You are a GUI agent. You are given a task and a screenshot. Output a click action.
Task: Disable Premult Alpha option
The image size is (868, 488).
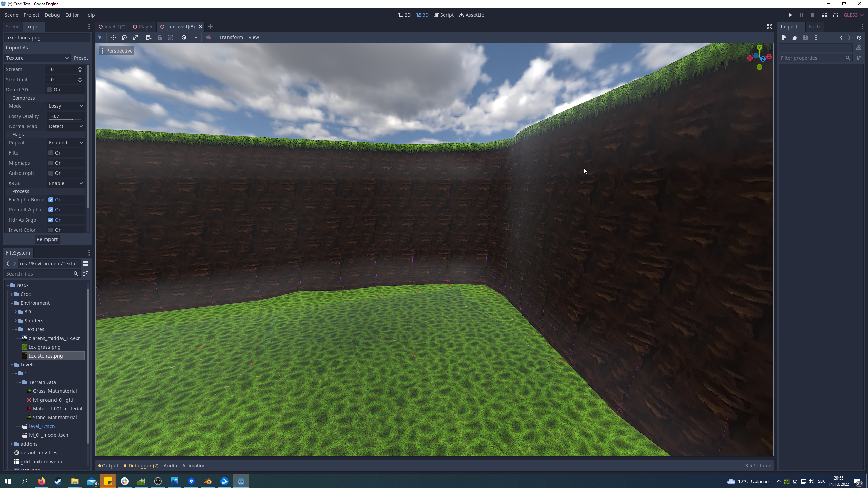click(x=51, y=210)
